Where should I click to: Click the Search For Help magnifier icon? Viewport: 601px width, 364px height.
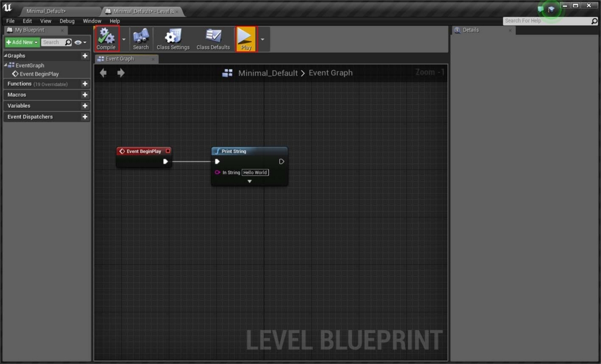[594, 21]
